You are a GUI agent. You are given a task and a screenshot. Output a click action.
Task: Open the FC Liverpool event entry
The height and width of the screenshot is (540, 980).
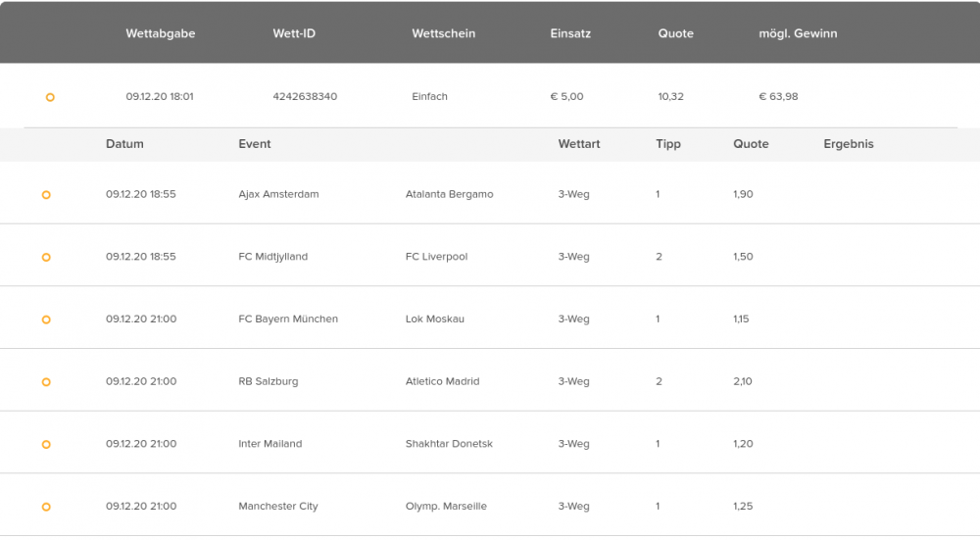436,257
